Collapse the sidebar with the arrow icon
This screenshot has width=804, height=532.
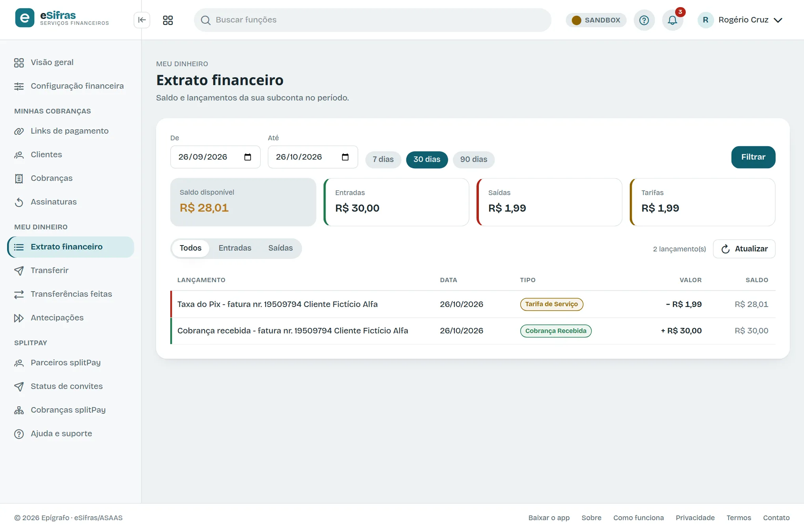[142, 20]
